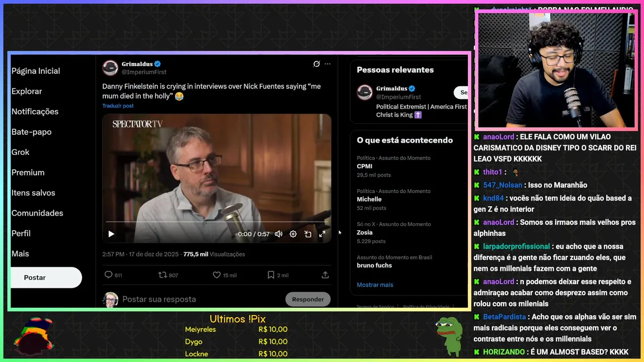
Task: Click the streamer webcam feed
Action: click(556, 69)
